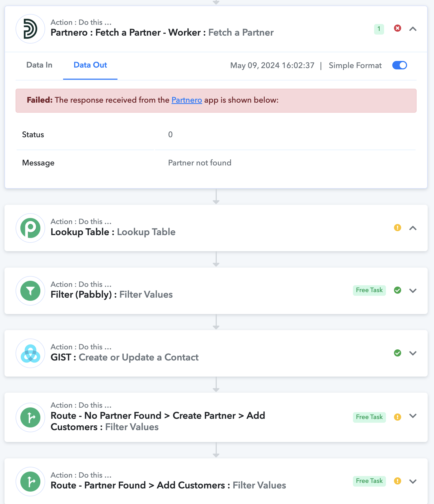The width and height of the screenshot is (434, 504).
Task: Click the Filter (Pabbly) funnel icon
Action: [30, 291]
